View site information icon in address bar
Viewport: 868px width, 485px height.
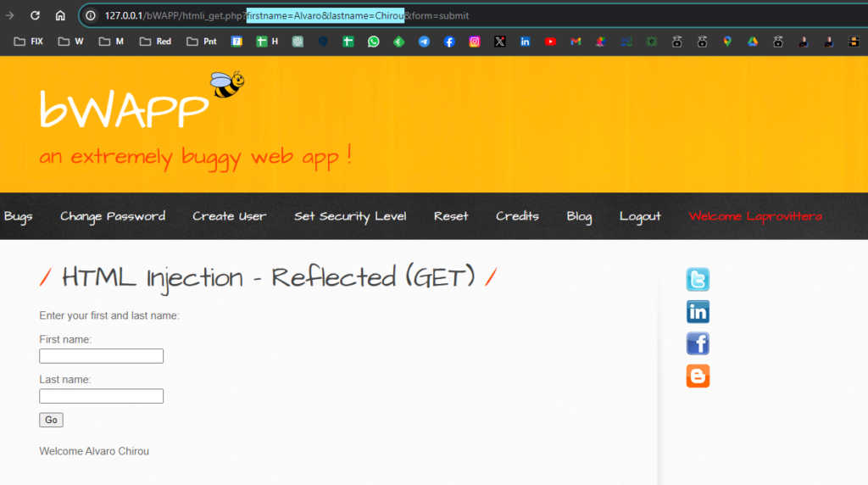click(x=90, y=15)
